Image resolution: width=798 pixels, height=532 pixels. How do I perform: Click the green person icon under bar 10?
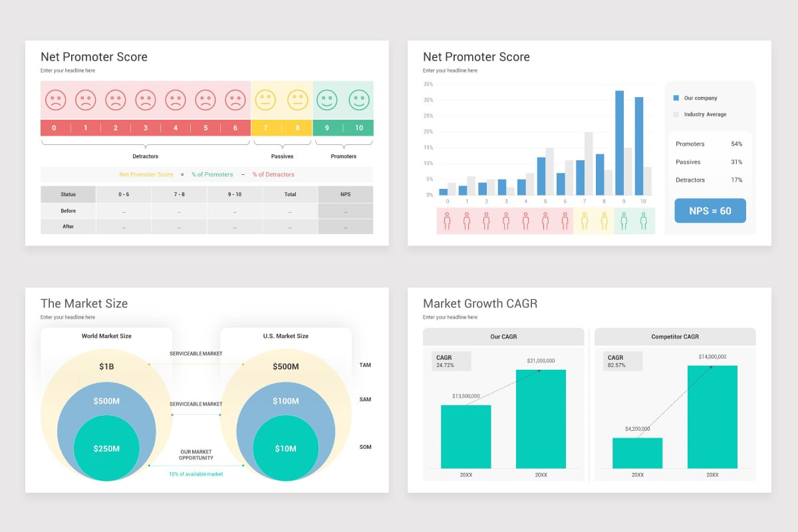pos(643,221)
